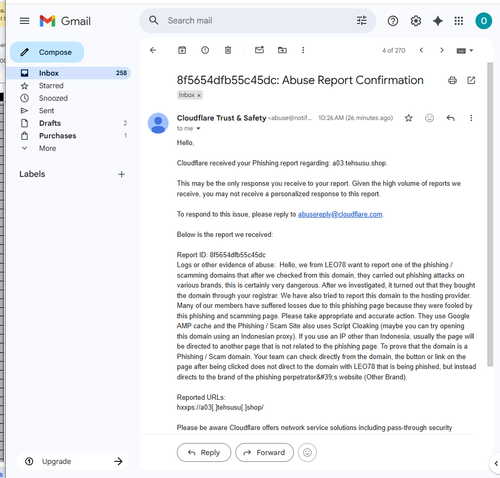Viewport: 500px width, 478px height.
Task: Go back to inbox arrow
Action: 153,50
